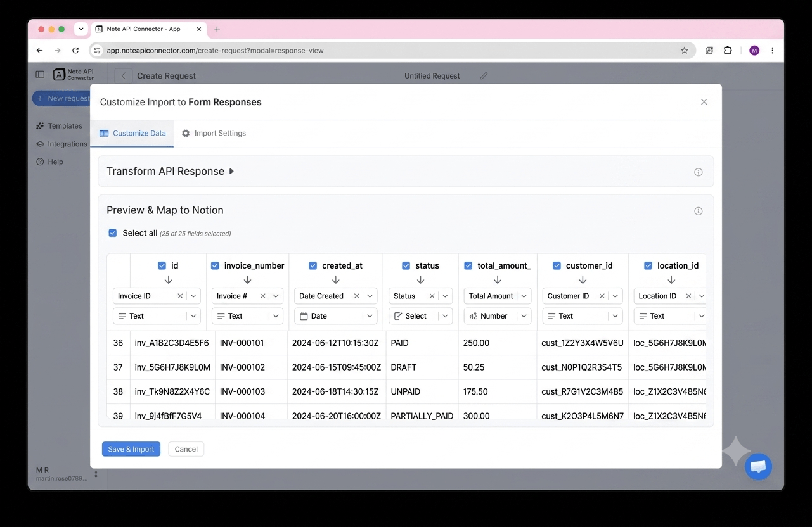
Task: Click the Untitled Request title
Action: click(x=432, y=76)
